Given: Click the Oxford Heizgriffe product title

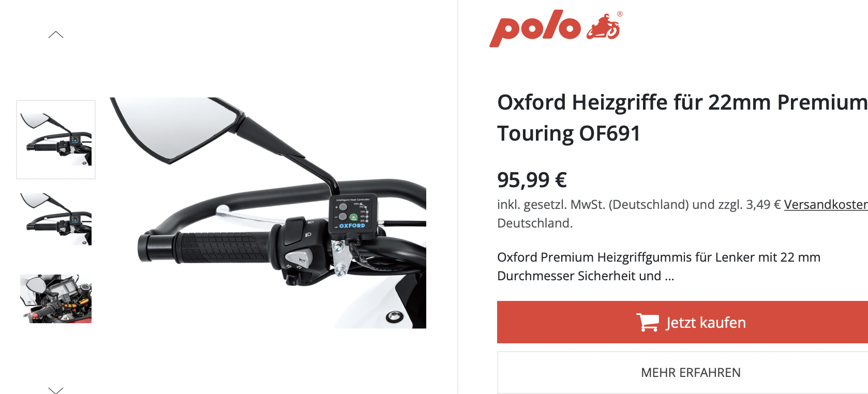Looking at the screenshot, I should (x=682, y=118).
